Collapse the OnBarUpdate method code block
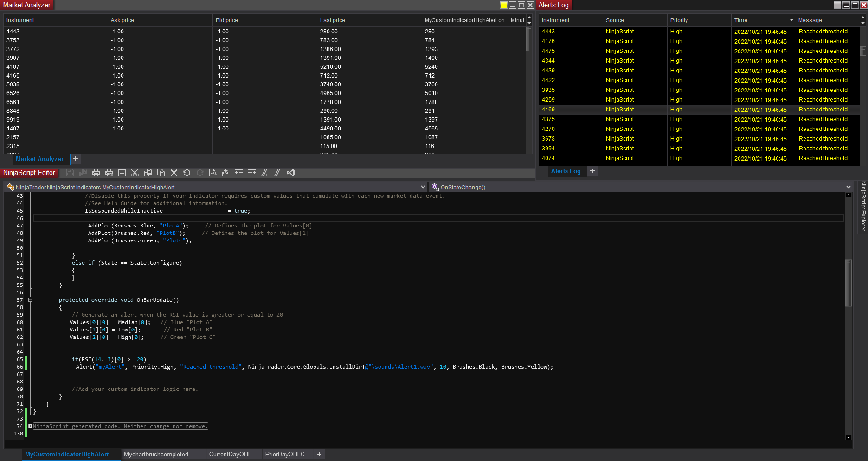This screenshot has height=461, width=868. click(x=31, y=300)
